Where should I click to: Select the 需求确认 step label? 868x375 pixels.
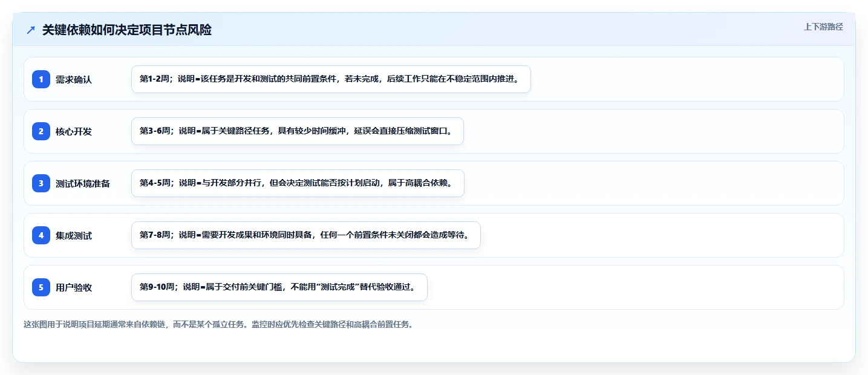tap(74, 79)
